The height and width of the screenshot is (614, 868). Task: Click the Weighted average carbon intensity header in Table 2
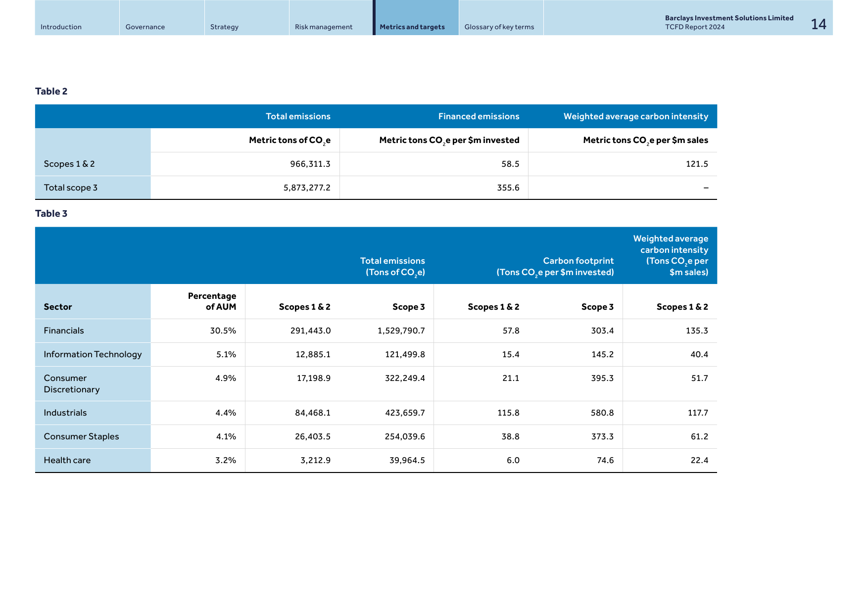pos(636,116)
